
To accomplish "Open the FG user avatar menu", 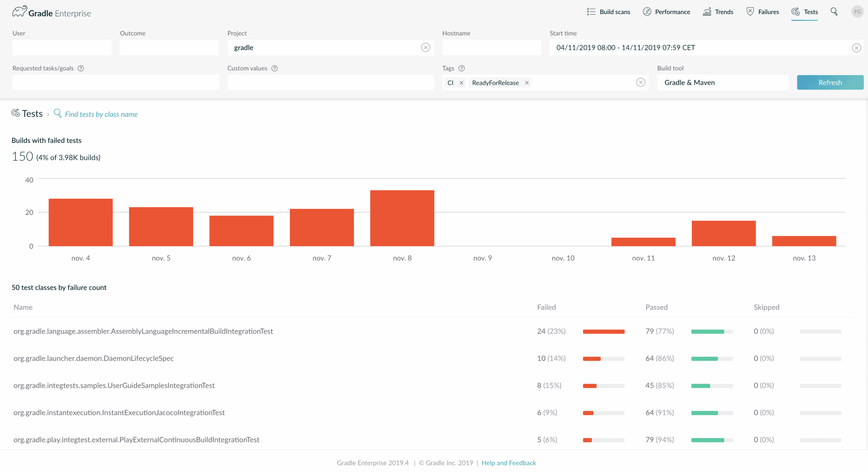I will tap(857, 12).
